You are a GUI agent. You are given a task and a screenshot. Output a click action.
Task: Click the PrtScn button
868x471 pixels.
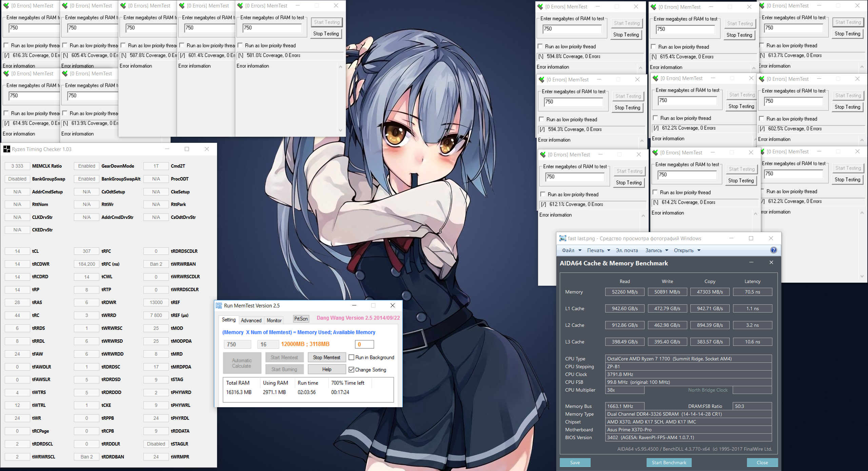pyautogui.click(x=301, y=319)
